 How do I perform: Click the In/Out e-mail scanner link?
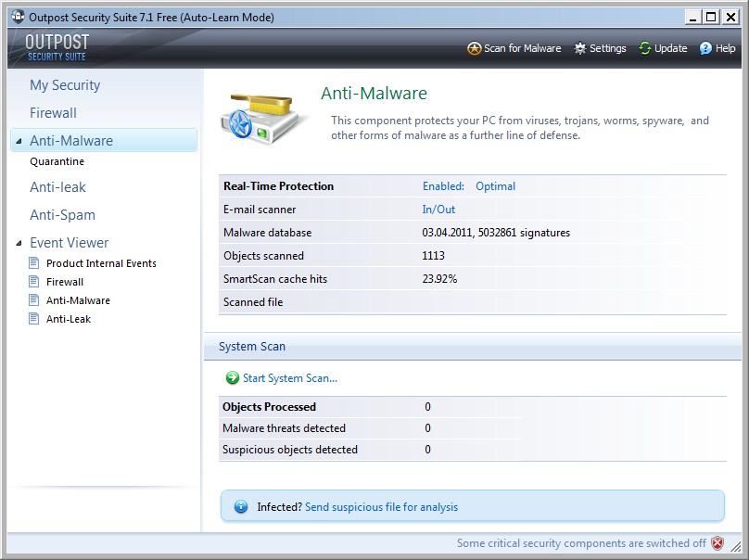click(x=438, y=210)
